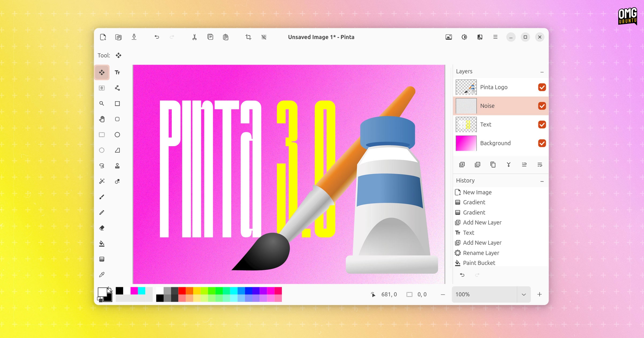Viewport: 644px width, 338px height.
Task: Click the Crop to Selection icon
Action: (248, 37)
